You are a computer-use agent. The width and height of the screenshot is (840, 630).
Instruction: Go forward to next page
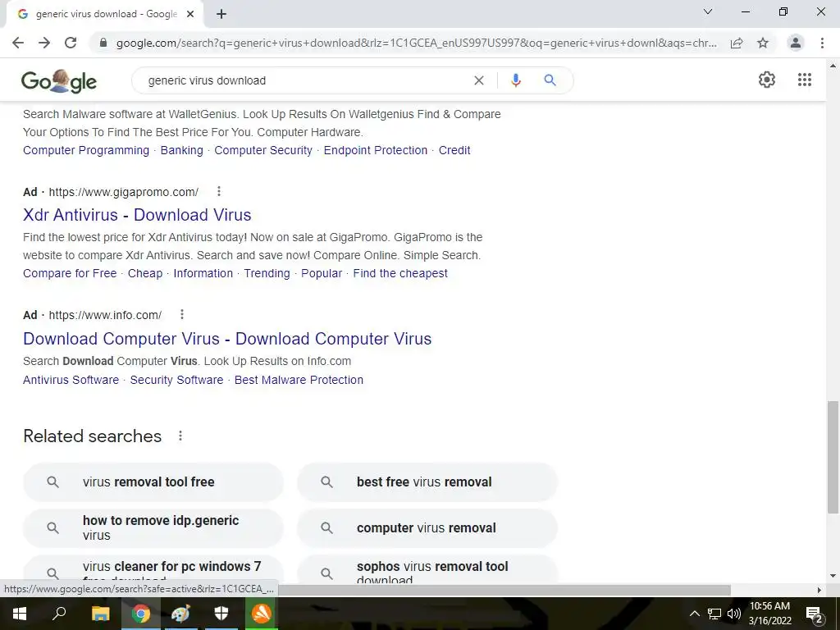point(44,43)
